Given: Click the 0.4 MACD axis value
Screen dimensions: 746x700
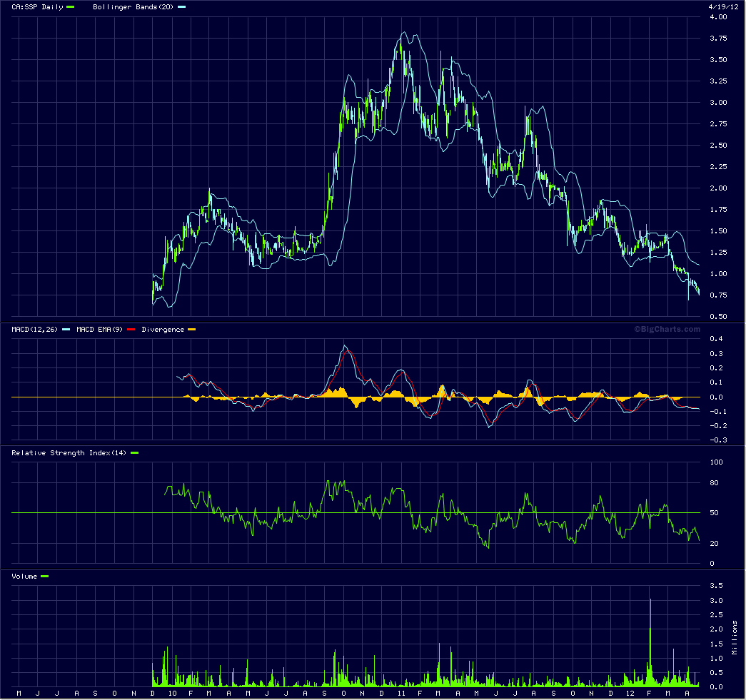Looking at the screenshot, I should 717,339.
